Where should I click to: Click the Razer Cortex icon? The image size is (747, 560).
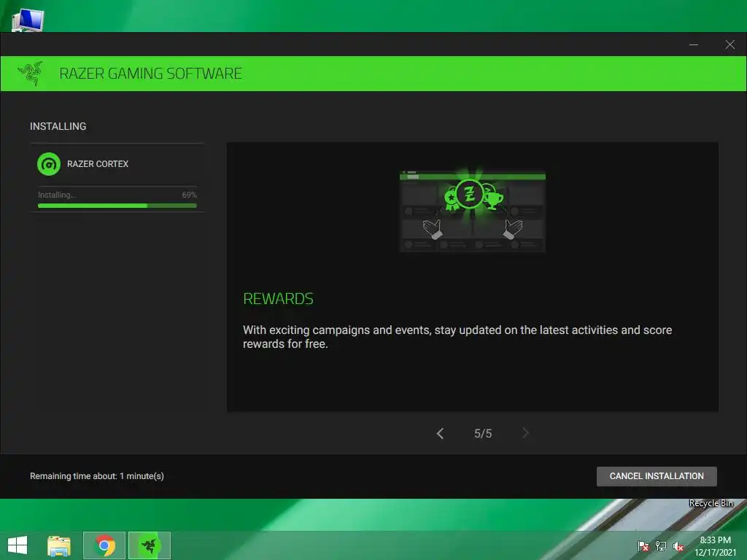tap(49, 164)
